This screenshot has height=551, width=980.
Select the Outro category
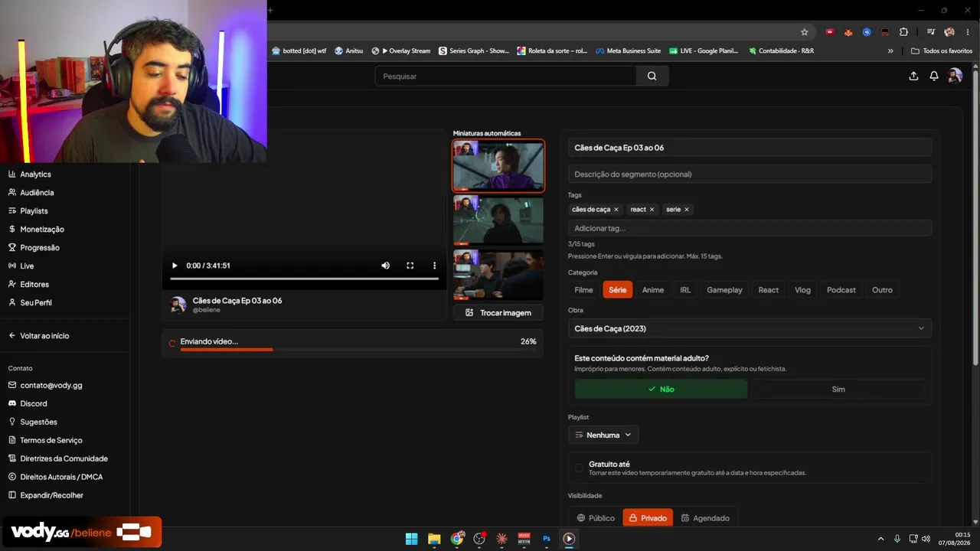pyautogui.click(x=882, y=290)
